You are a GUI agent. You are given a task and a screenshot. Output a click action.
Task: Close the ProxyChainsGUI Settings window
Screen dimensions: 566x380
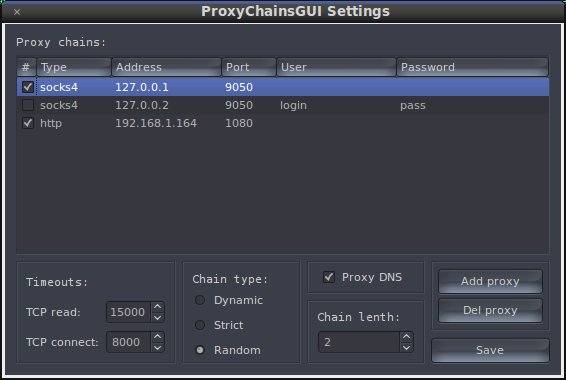[x=17, y=12]
